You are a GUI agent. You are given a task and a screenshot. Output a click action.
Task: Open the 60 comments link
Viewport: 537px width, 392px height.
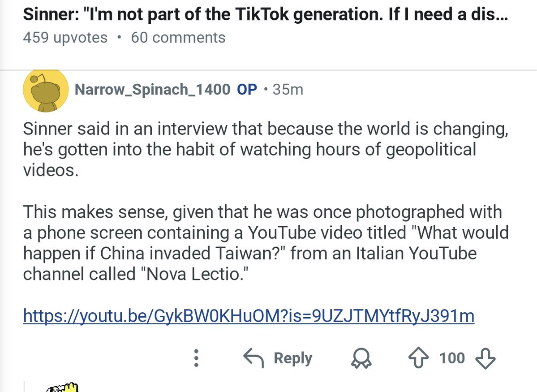[x=178, y=38]
